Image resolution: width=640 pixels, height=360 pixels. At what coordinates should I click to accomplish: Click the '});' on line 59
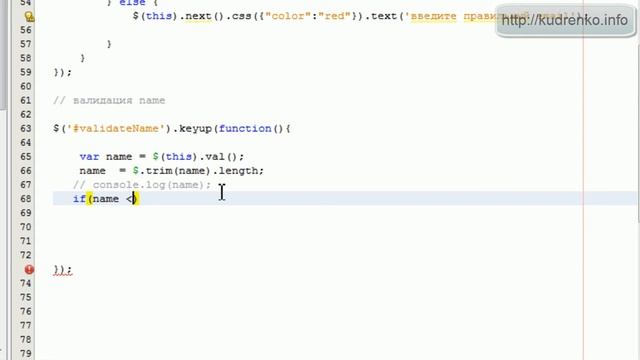coord(62,72)
